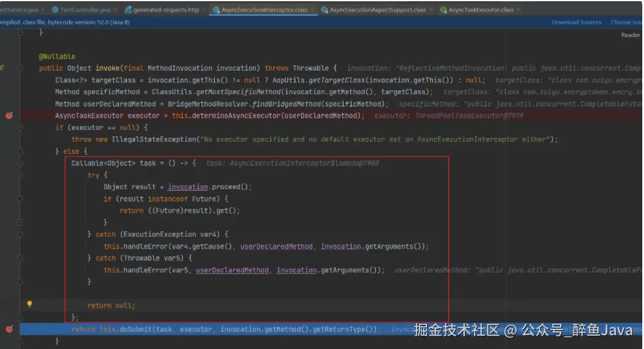Click the AsyncExecutionInterceptor.class tab file icon
Image resolution: width=644 pixels, height=349 pixels.
(216, 9)
